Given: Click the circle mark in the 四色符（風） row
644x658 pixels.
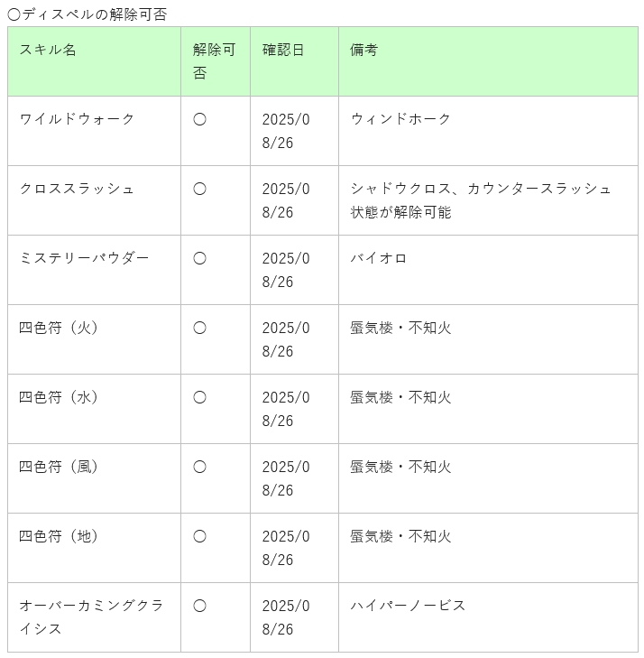Looking at the screenshot, I should click(199, 467).
